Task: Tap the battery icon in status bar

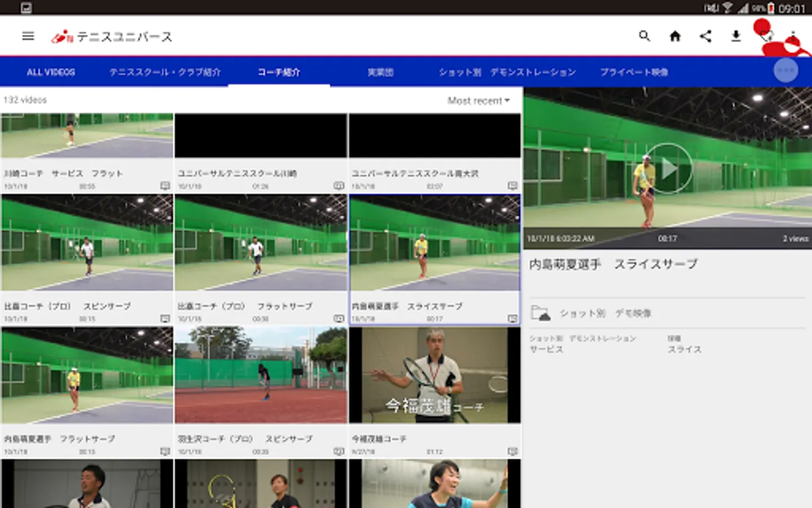Action: click(x=771, y=8)
